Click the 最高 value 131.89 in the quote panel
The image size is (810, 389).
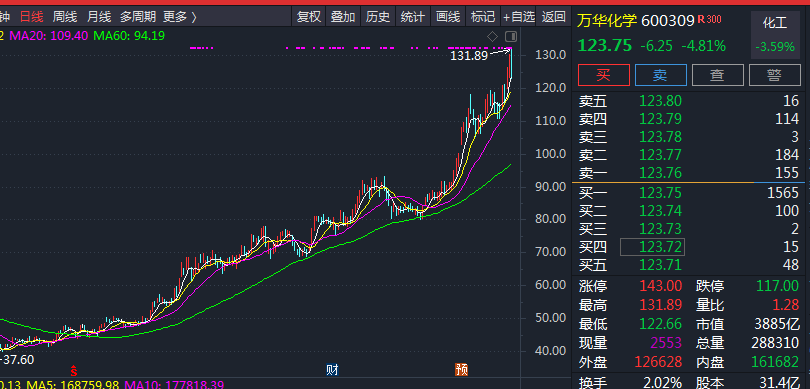(x=661, y=305)
